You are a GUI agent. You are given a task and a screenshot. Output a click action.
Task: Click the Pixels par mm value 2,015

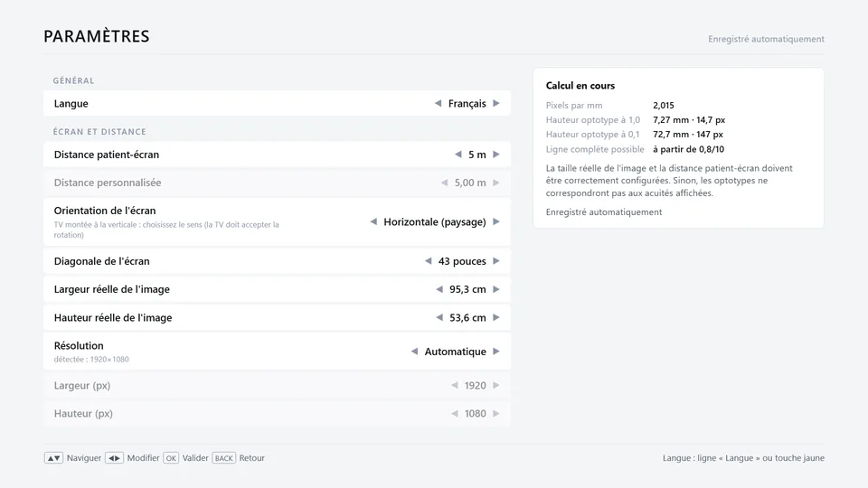(x=663, y=105)
